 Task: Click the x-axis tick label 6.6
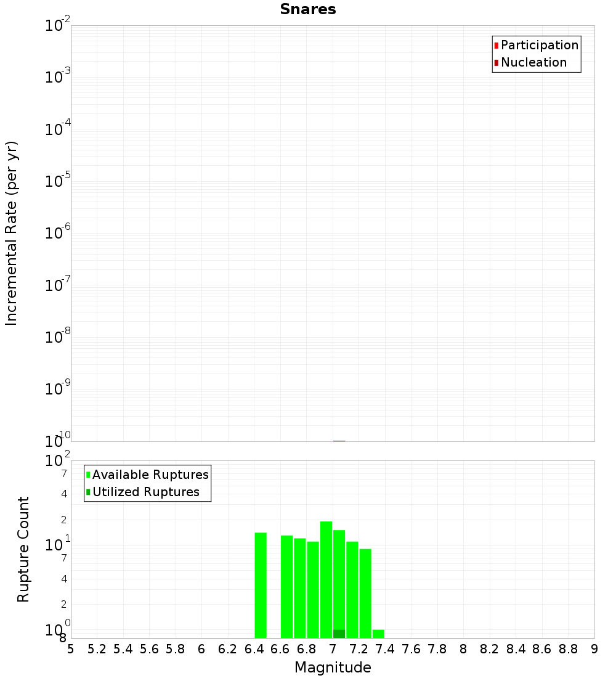pyautogui.click(x=280, y=649)
